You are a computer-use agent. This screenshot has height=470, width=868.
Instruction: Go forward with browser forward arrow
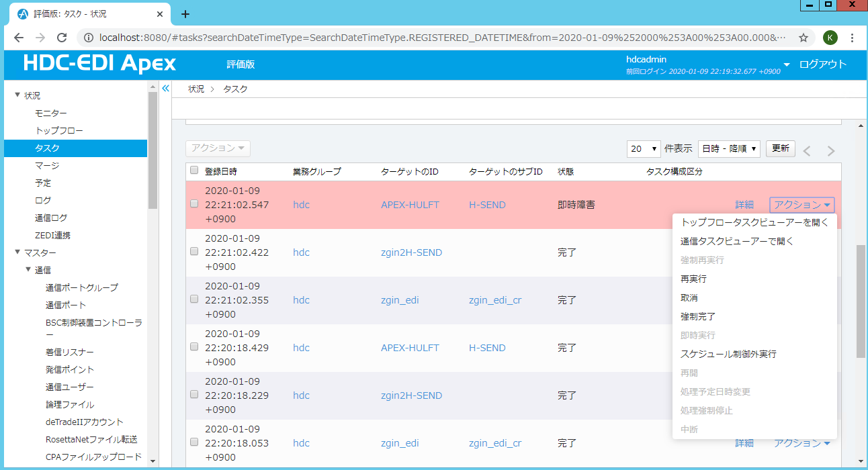(x=40, y=38)
